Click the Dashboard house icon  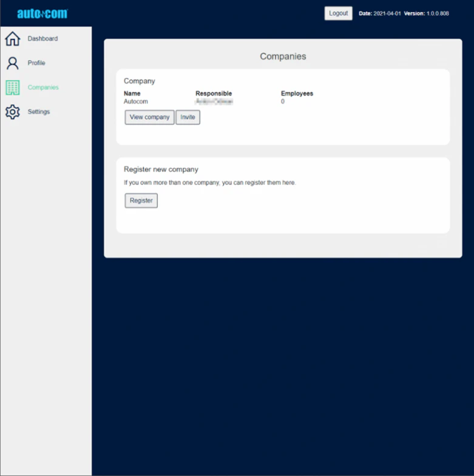click(12, 39)
